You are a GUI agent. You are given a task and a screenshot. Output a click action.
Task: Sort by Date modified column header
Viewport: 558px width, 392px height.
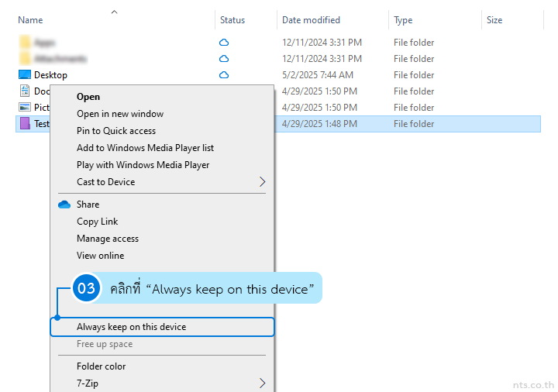[x=311, y=20]
